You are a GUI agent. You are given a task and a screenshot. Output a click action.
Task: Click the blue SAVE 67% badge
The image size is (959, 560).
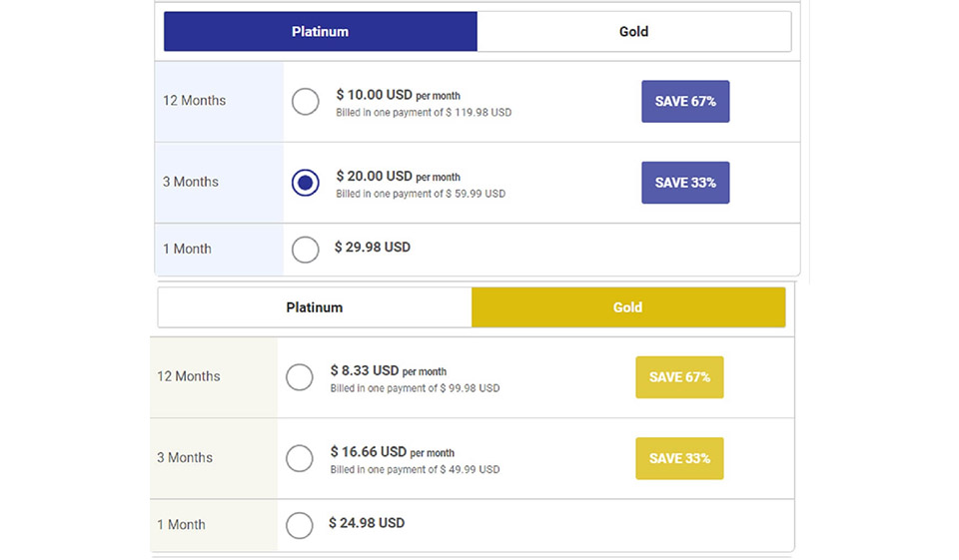click(x=685, y=102)
